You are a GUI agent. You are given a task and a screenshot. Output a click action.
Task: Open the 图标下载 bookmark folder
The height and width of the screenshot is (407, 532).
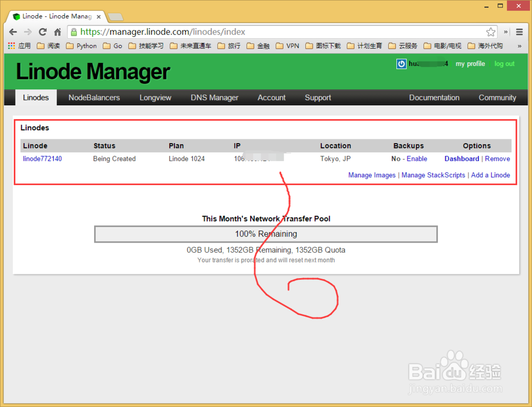(323, 46)
